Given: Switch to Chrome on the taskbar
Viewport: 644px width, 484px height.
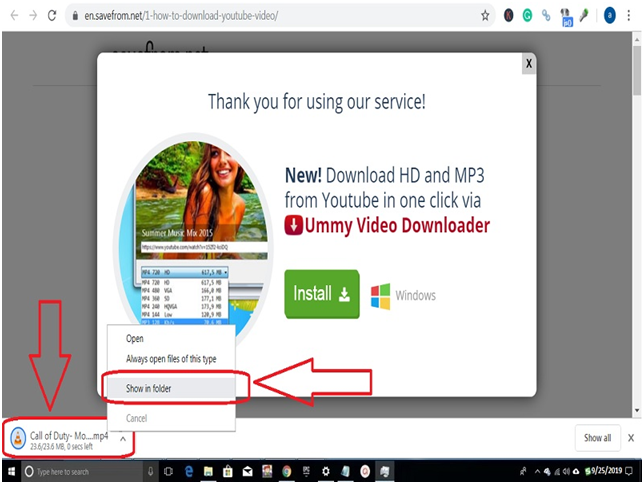Looking at the screenshot, I should click(286, 472).
